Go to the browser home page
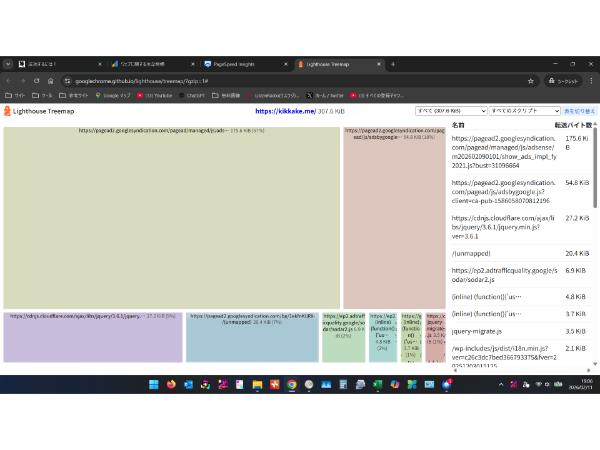This screenshot has height=450, width=600. pos(51,81)
